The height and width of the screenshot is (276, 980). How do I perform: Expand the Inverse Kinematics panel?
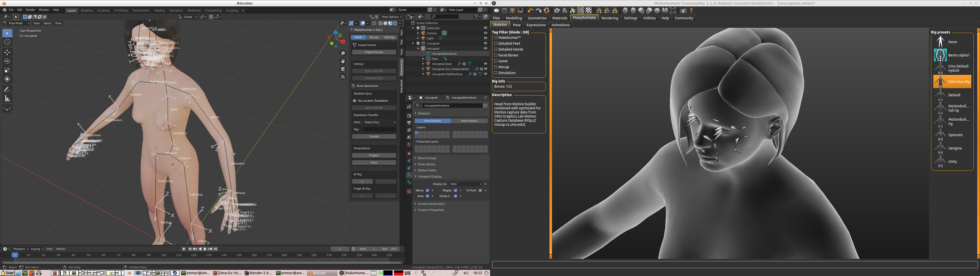tap(431, 204)
